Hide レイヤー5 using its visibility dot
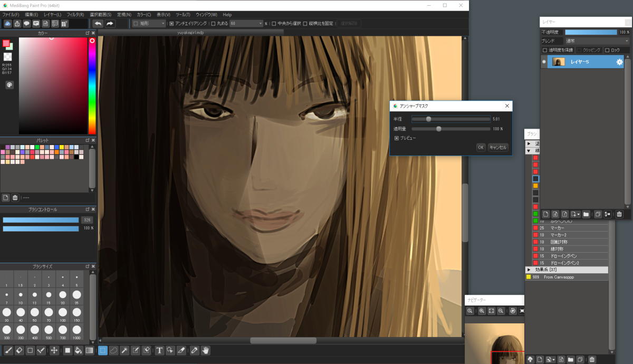The width and height of the screenshot is (633, 364). pos(544,62)
